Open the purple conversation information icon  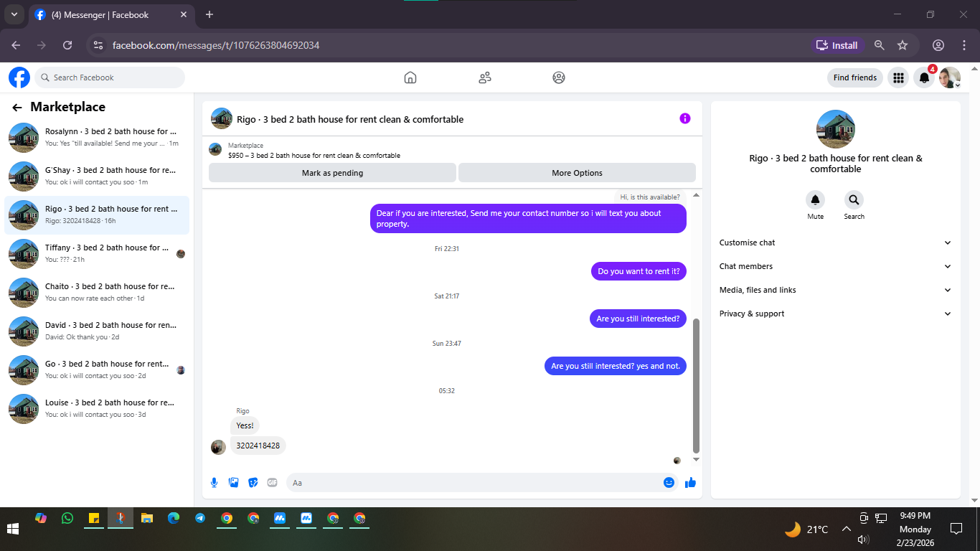(x=685, y=118)
